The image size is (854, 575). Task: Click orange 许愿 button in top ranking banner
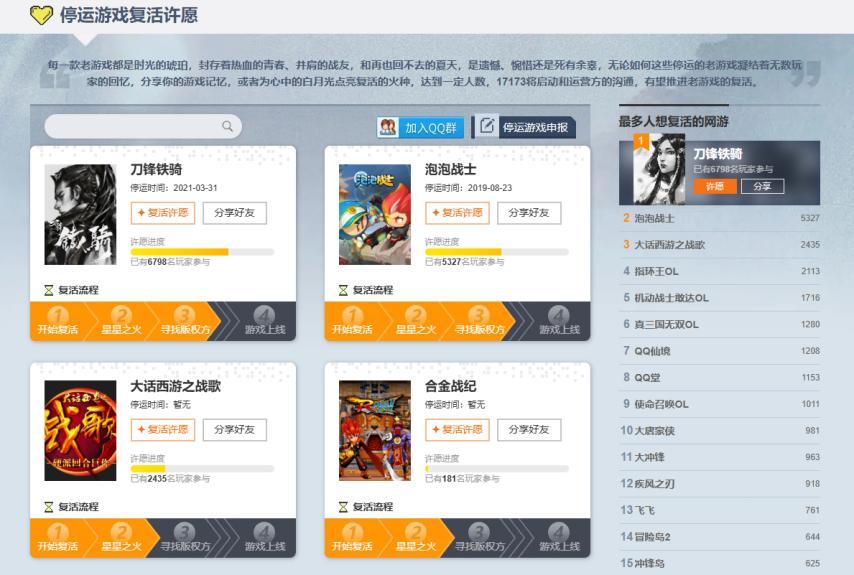715,186
